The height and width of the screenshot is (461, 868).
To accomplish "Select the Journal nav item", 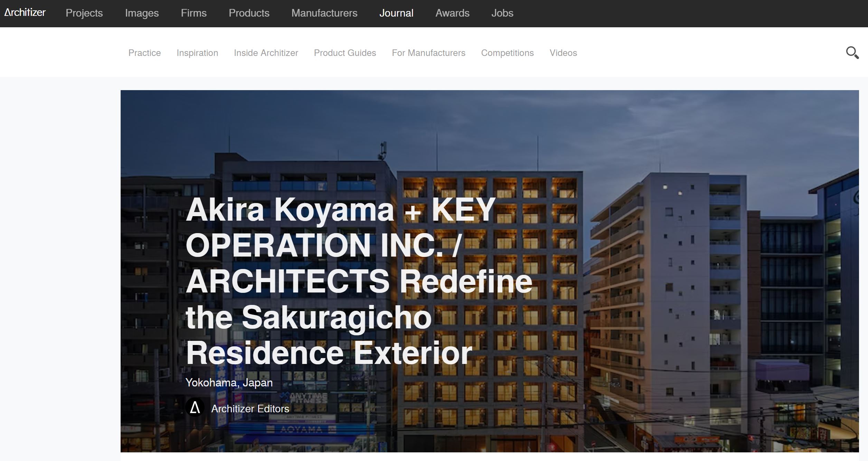I will 396,13.
